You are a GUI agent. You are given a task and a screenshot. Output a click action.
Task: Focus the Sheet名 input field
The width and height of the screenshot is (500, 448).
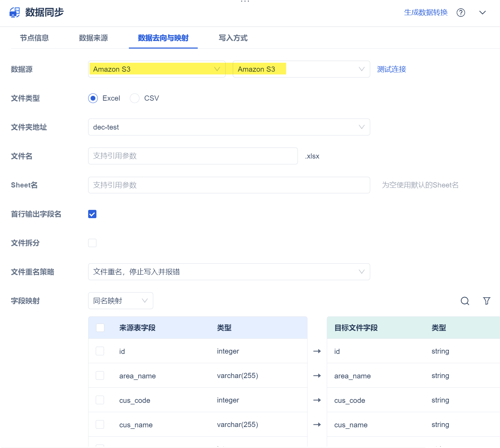229,185
